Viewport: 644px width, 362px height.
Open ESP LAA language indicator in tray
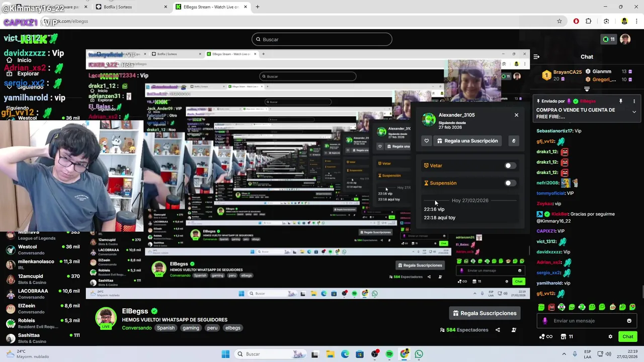point(588,354)
